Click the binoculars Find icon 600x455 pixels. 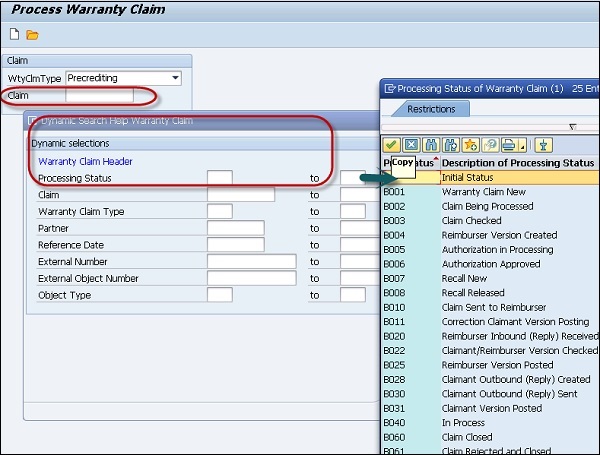(430, 145)
